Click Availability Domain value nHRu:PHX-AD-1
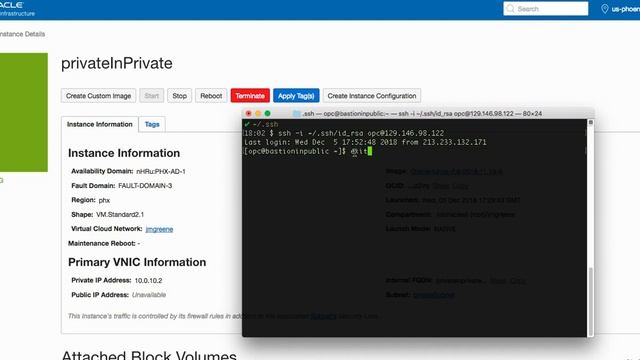 (x=161, y=171)
